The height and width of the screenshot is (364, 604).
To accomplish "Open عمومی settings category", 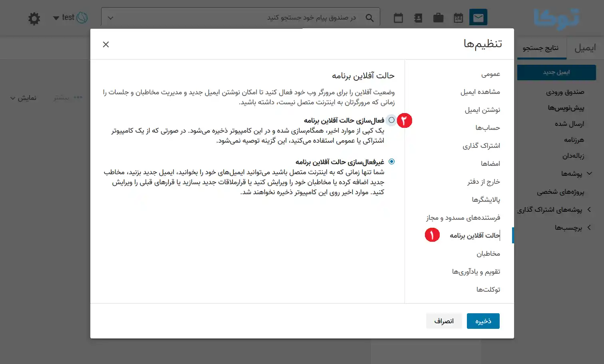I will pos(490,74).
